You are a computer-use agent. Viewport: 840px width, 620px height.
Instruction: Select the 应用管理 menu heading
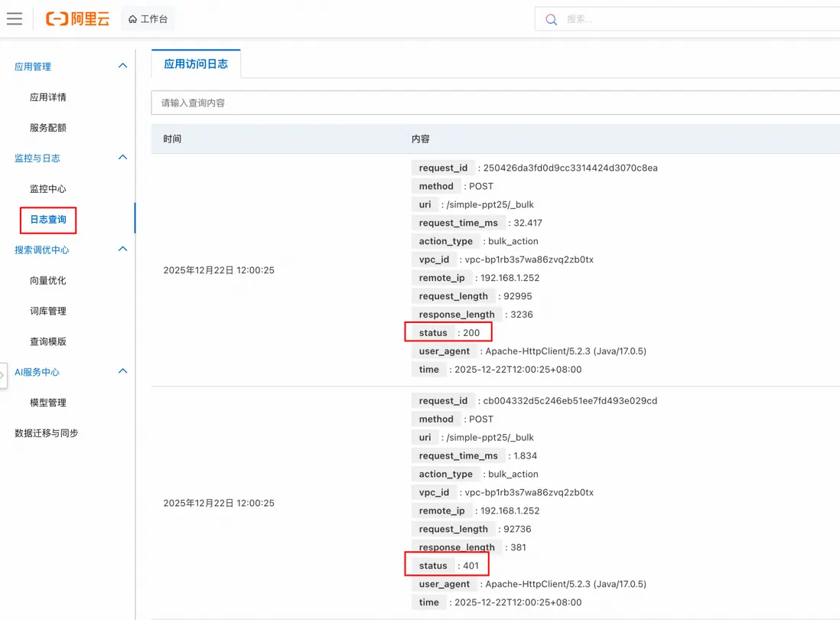point(33,67)
